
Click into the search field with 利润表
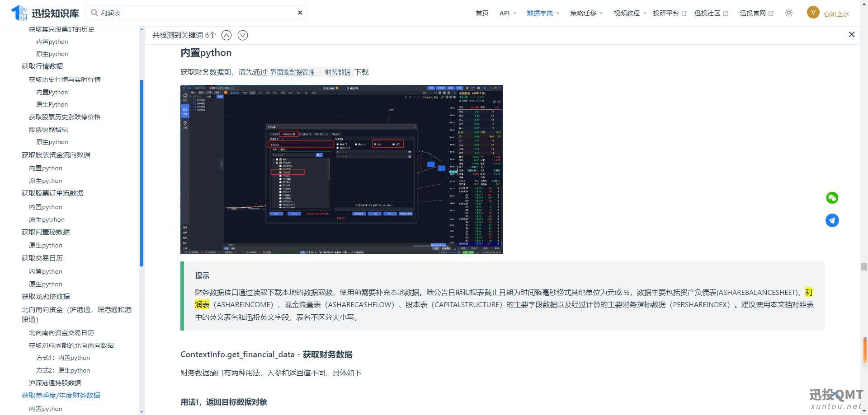[x=197, y=13]
